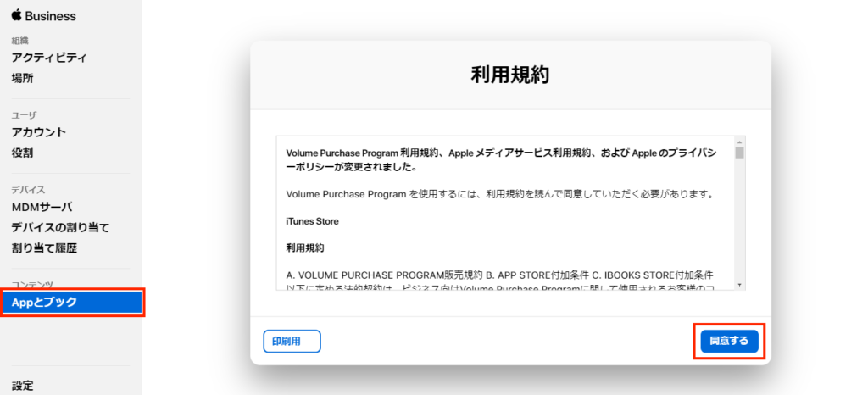Image resolution: width=868 pixels, height=395 pixels.
Task: Click the scrollbar track below the thumb
Action: tap(740, 220)
